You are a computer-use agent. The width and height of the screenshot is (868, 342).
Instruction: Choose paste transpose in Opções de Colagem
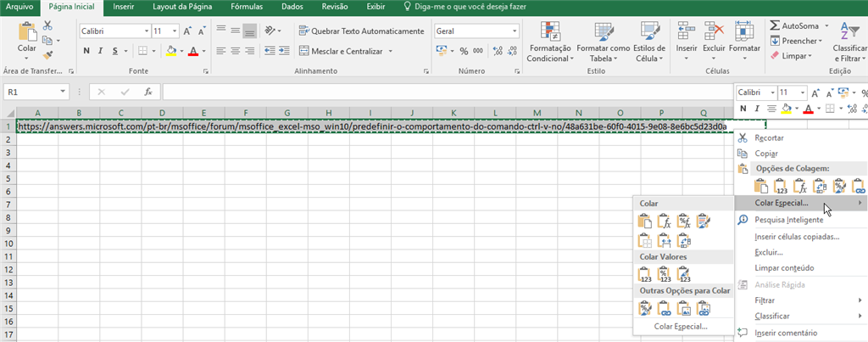[x=820, y=187]
